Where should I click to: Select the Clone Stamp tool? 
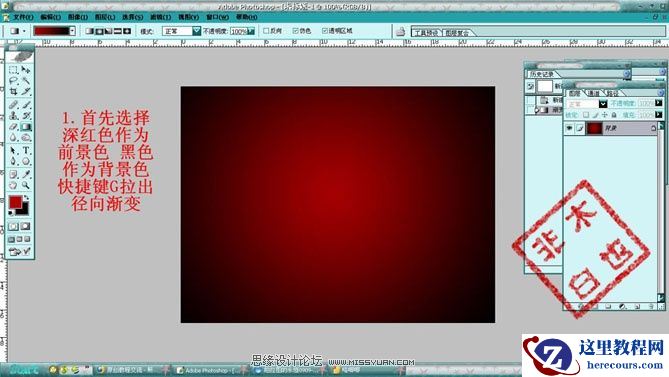click(14, 115)
